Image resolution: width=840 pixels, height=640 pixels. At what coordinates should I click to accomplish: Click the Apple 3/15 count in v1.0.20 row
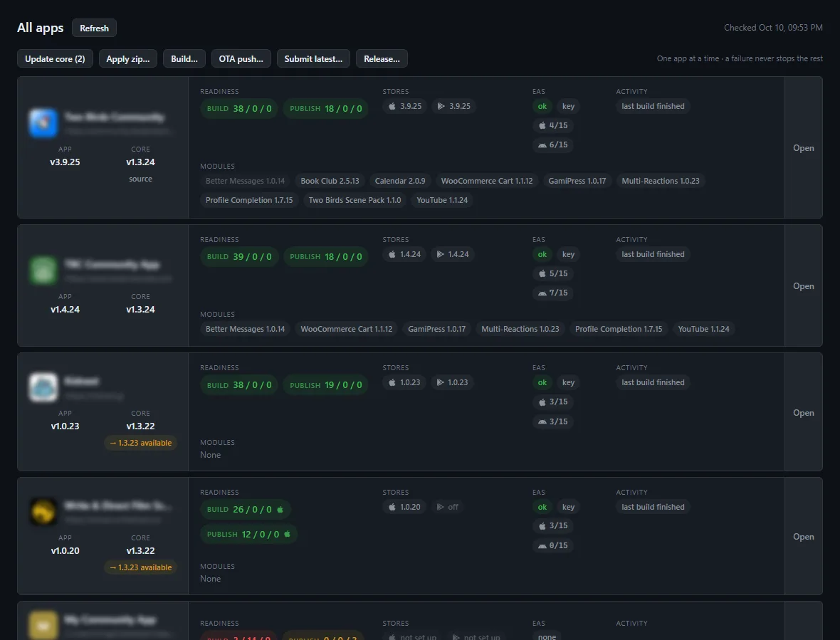(x=553, y=526)
